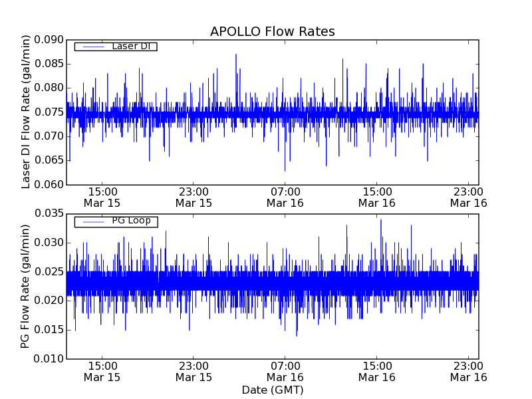This screenshot has height=399, width=532.
Task: Select the Laser DI legend label
Action: [x=131, y=47]
